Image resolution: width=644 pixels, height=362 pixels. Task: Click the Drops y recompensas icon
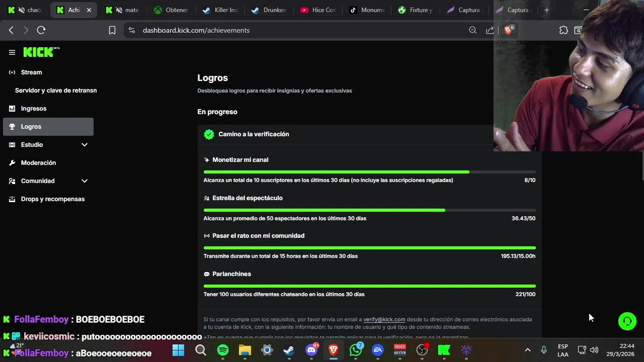tap(12, 199)
